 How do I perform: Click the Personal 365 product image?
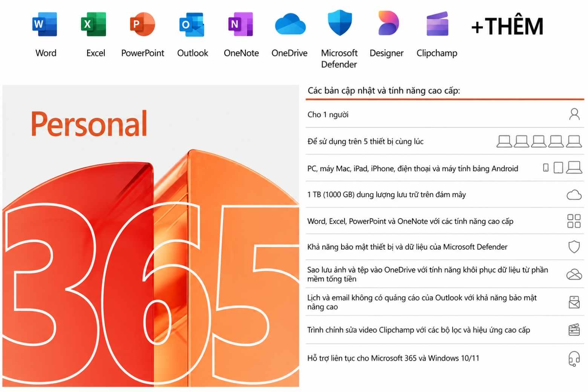tap(151, 236)
